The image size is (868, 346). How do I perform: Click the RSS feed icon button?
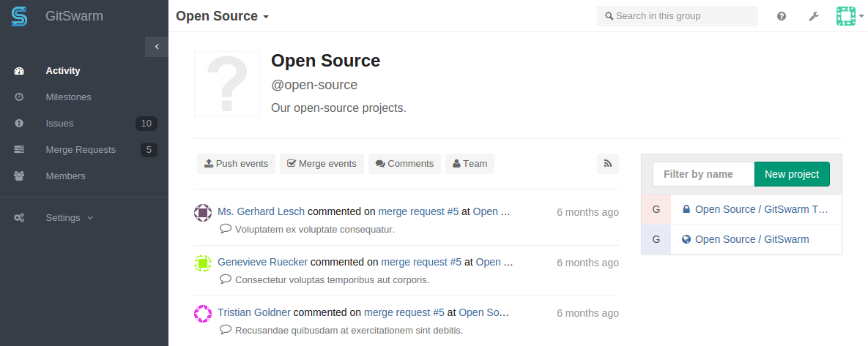point(608,164)
